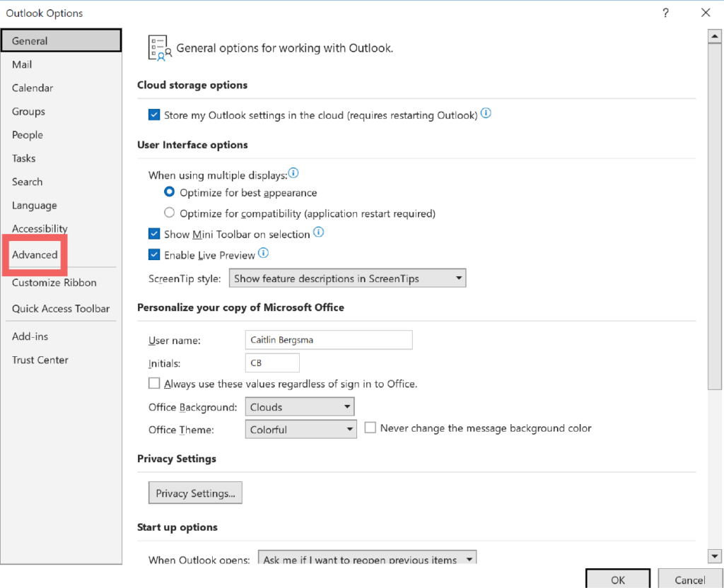Click the info icon beside cloud storage setting
This screenshot has height=588, width=724.
(x=486, y=112)
